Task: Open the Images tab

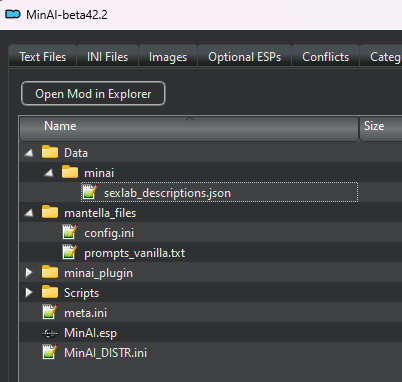Action: click(168, 57)
